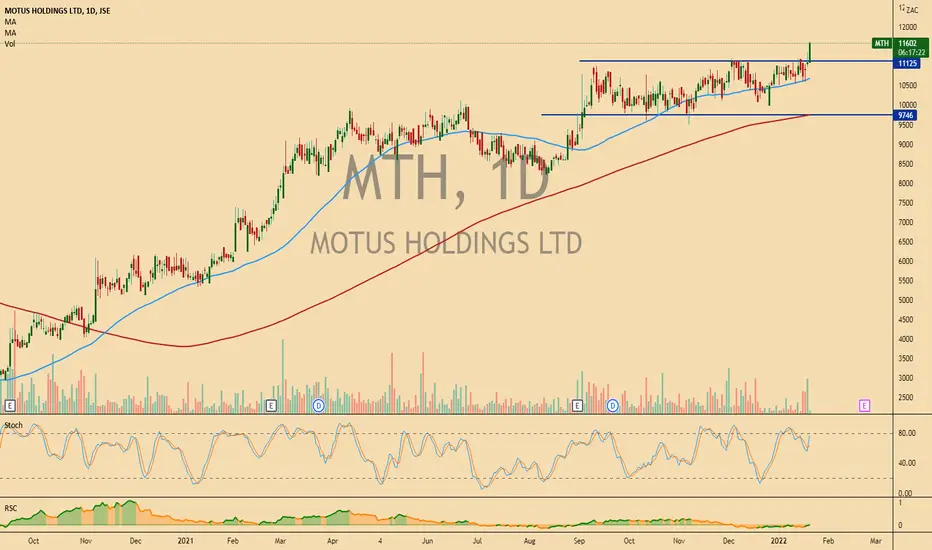The image size is (932, 550).
Task: Click the Jun label on time axis
Action: coord(427,541)
